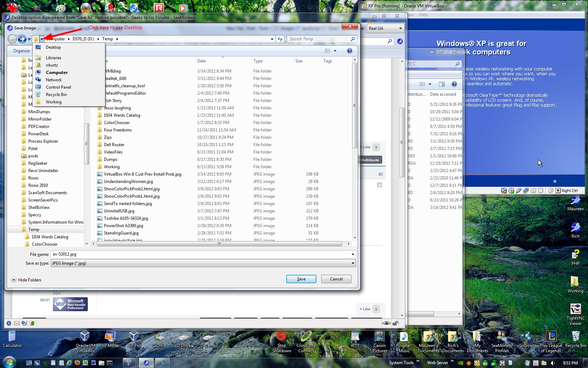Open the #2 post link on forum page
588x368 pixels.
click(x=380, y=174)
